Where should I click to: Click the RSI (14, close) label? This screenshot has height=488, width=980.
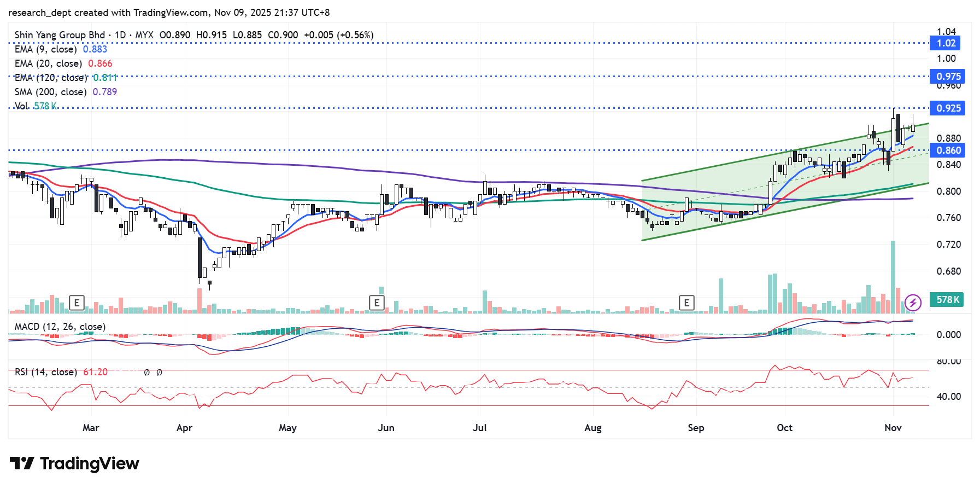[45, 372]
